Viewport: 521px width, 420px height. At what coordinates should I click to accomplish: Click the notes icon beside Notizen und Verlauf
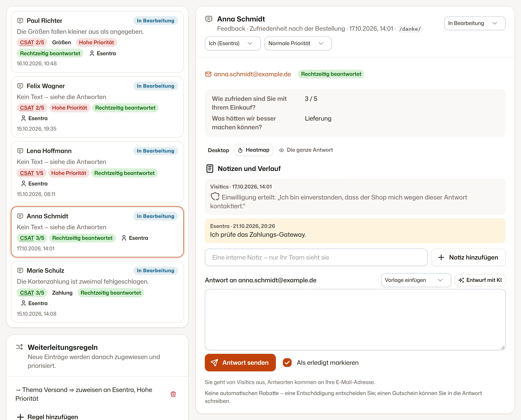coord(210,169)
